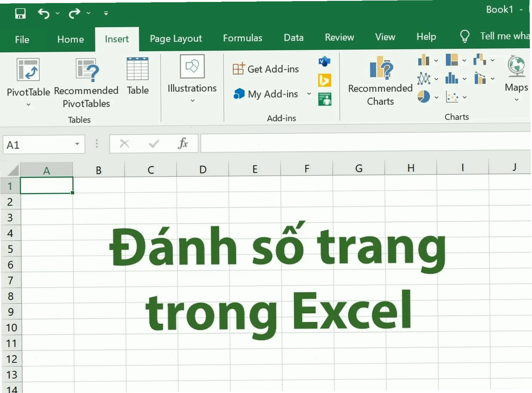Image resolution: width=532 pixels, height=393 pixels.
Task: Click the Bing Maps add-in icon
Action: pyautogui.click(x=324, y=80)
